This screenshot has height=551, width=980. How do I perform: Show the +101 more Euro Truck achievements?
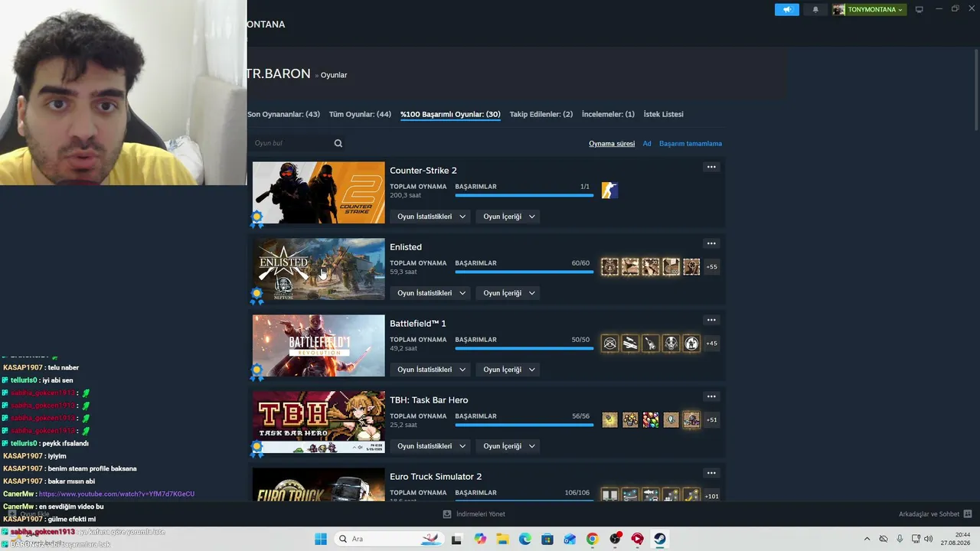[712, 496]
